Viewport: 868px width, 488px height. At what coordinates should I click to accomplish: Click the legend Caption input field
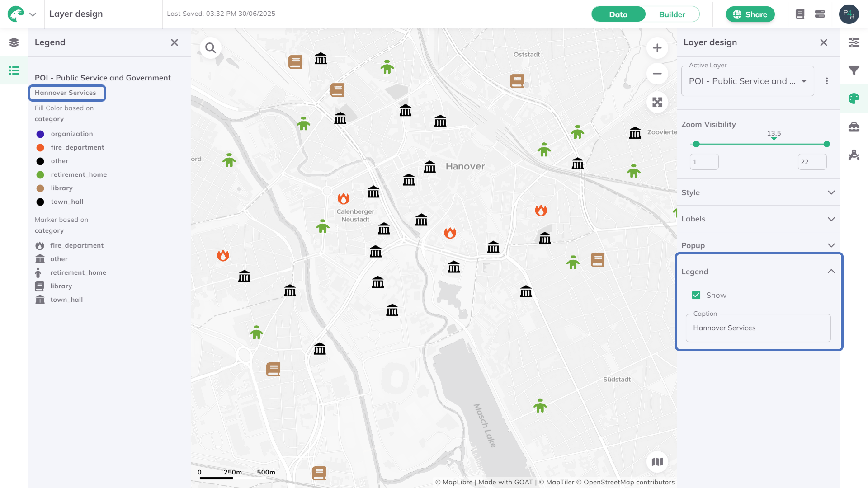tap(758, 328)
